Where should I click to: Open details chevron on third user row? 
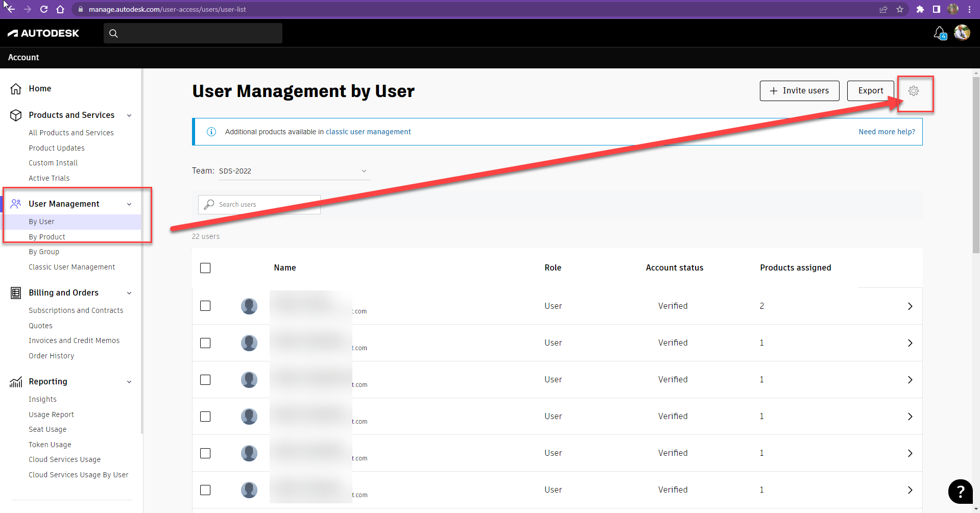pyautogui.click(x=910, y=380)
